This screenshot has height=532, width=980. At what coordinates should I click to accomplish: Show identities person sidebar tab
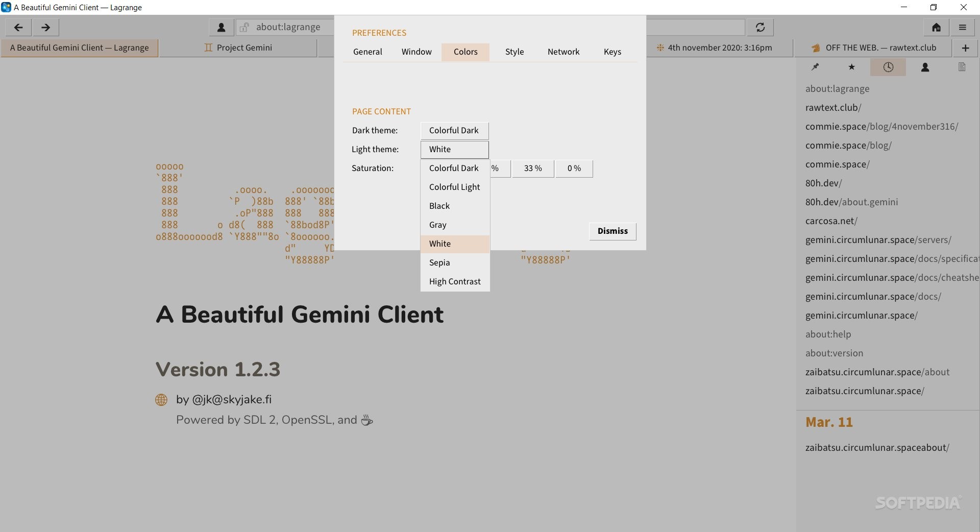pyautogui.click(x=925, y=67)
